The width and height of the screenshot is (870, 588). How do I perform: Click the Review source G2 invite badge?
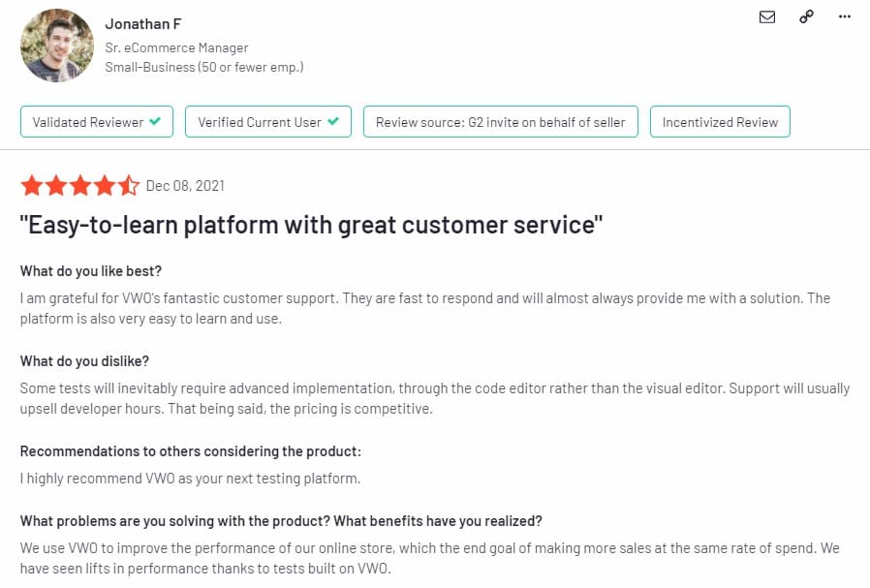[x=500, y=122]
